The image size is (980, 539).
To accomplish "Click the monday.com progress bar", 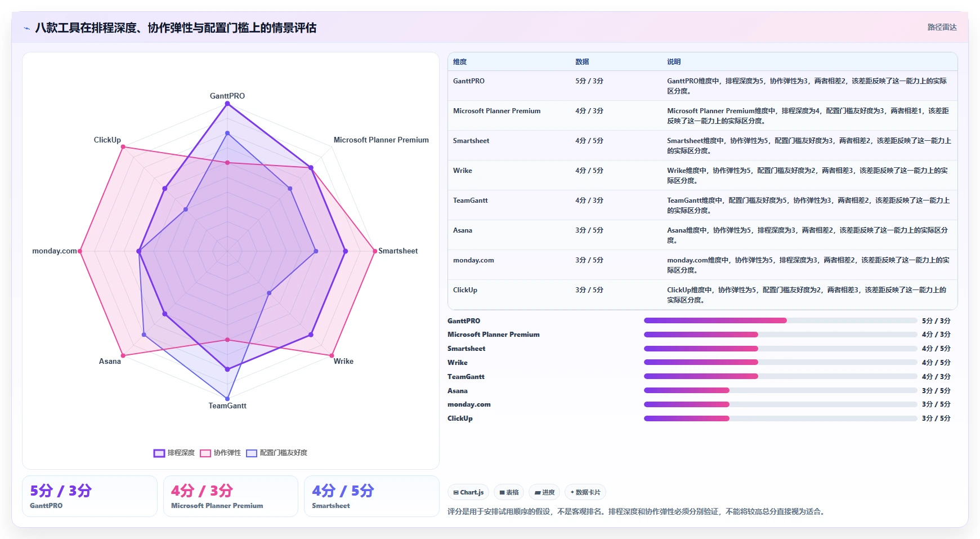I will click(x=780, y=404).
